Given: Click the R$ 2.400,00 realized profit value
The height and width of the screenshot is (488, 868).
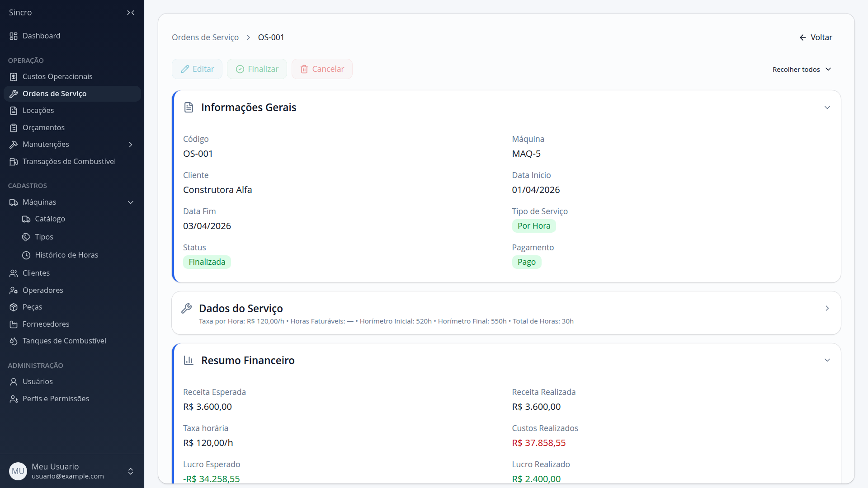Looking at the screenshot, I should [536, 479].
